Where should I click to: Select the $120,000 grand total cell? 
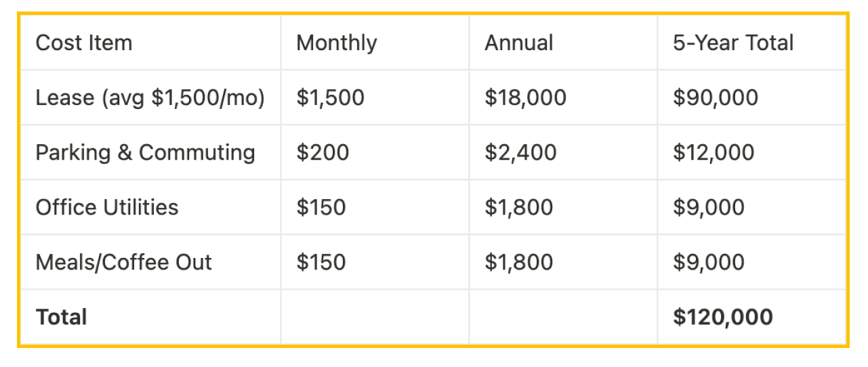pyautogui.click(x=751, y=317)
